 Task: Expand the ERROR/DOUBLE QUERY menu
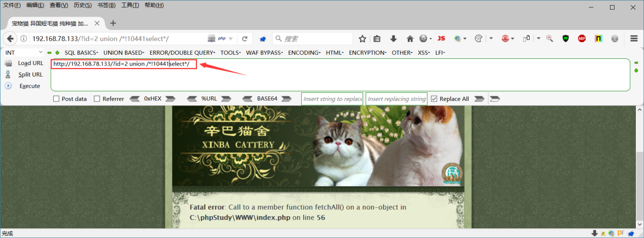coord(182,53)
